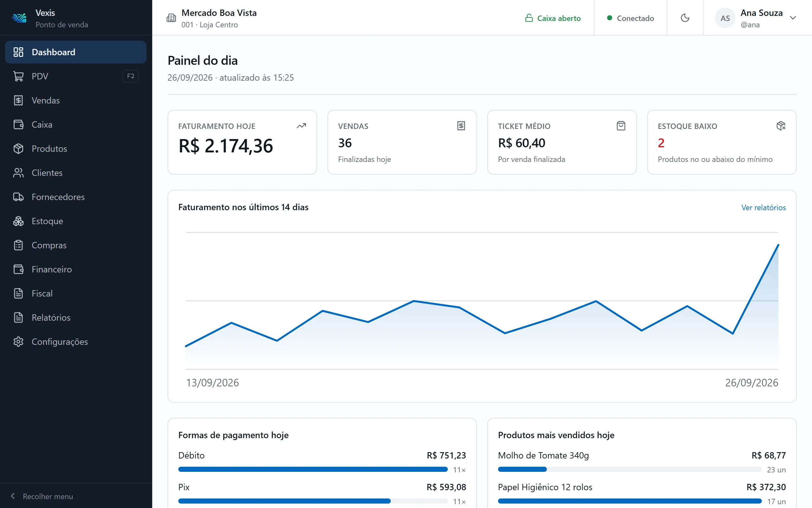Click the Papel Higiênico amount R$ 372,30
812x508 pixels.
click(766, 487)
